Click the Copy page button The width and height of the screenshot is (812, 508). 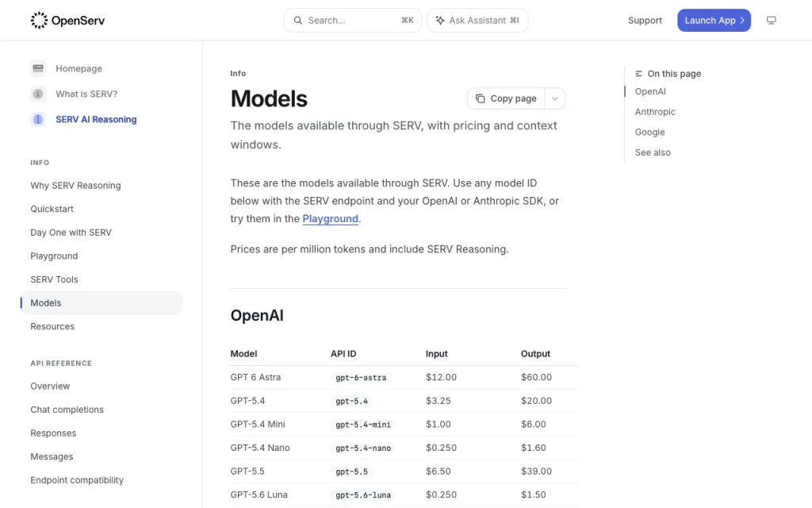(x=506, y=98)
